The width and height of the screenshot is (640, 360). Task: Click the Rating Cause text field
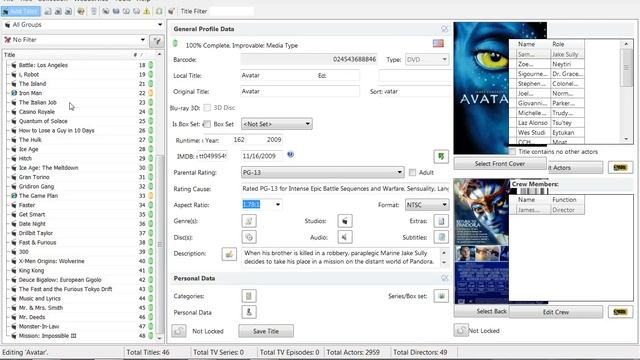click(345, 189)
